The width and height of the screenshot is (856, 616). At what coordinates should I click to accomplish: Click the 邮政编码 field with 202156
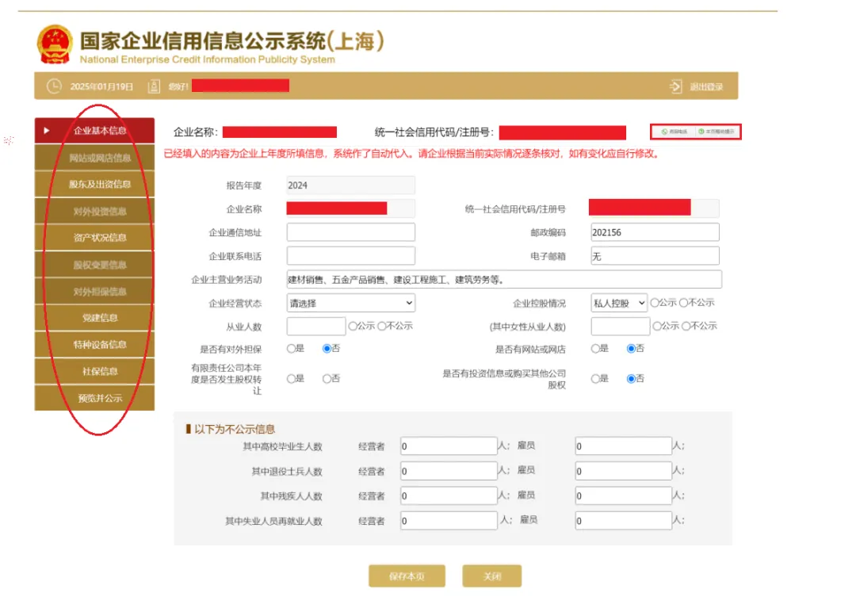(x=655, y=232)
